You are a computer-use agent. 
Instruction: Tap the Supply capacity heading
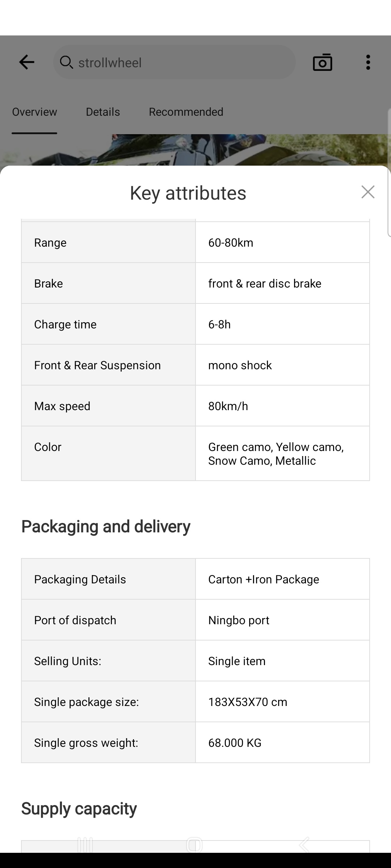[79, 809]
